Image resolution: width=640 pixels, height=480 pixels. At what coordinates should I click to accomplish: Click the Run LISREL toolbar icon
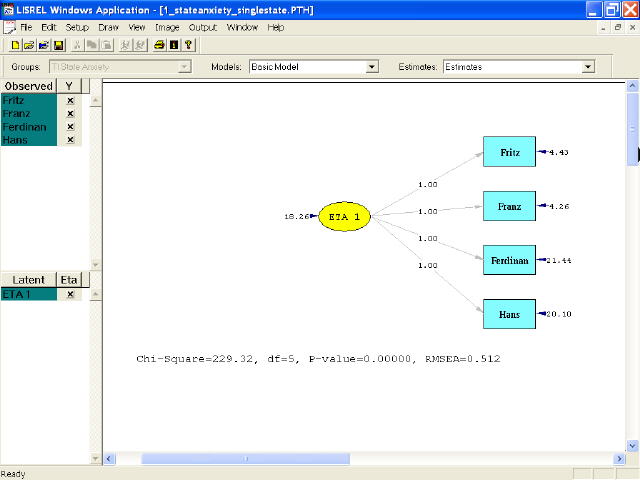coord(124,45)
